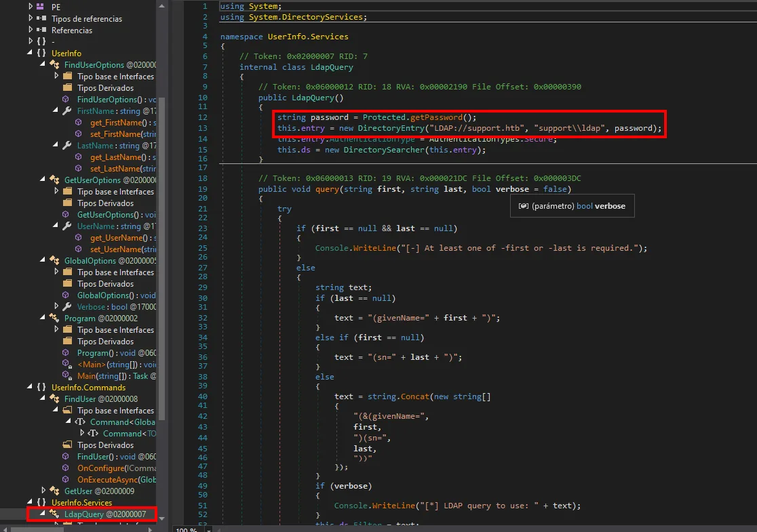Select Main(string[]) : Task tree item
The image size is (757, 532).
[117, 375]
